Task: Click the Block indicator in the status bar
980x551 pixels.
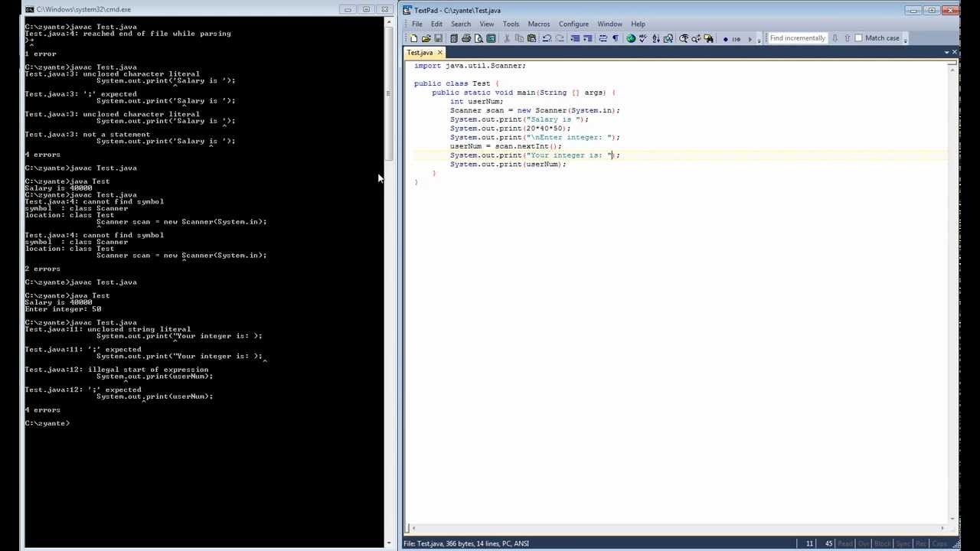Action: 882,543
